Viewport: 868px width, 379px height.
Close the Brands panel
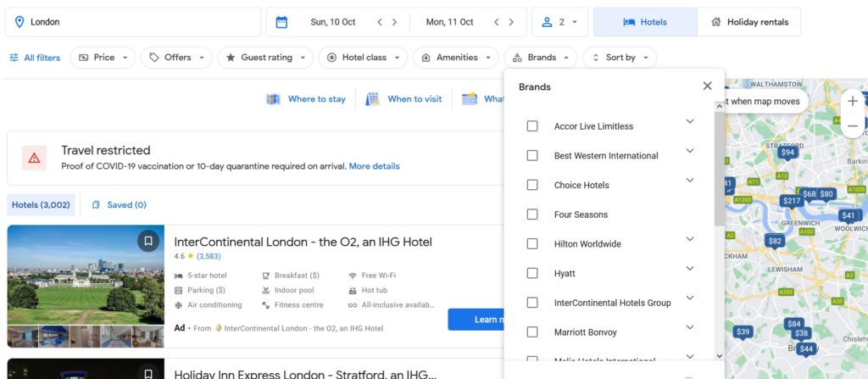707,86
